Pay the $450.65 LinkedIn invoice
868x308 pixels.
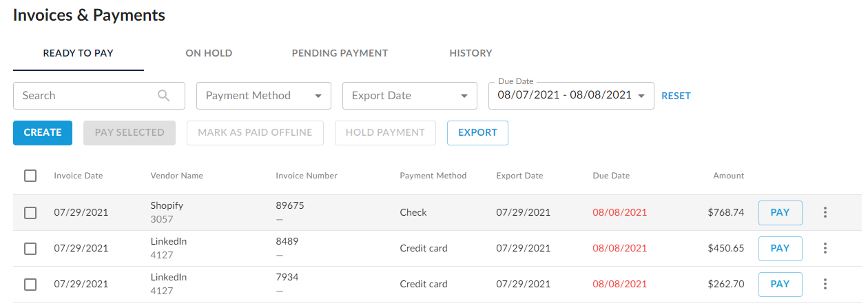780,248
